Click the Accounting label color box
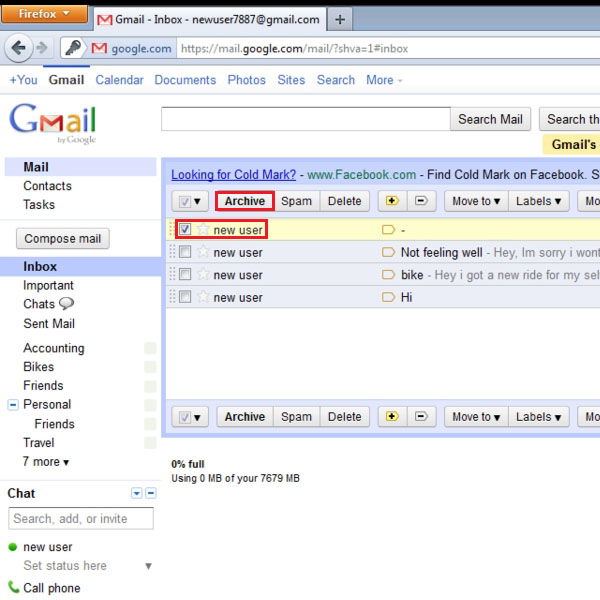 coord(150,348)
